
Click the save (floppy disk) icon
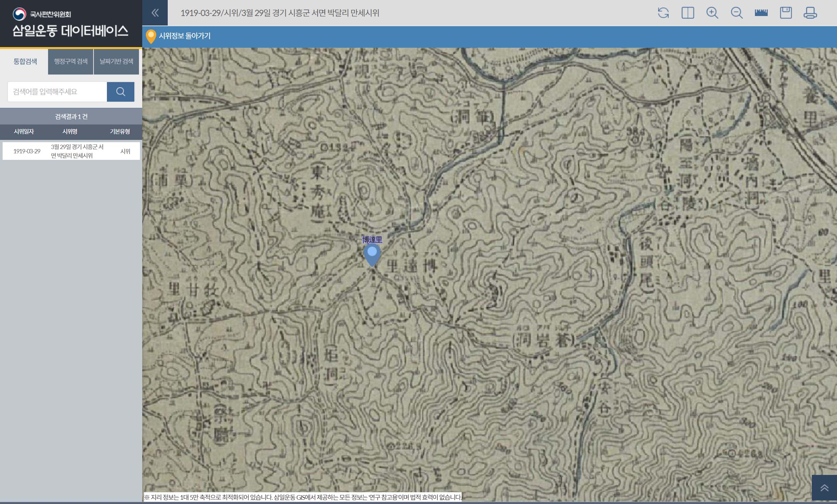click(x=786, y=13)
